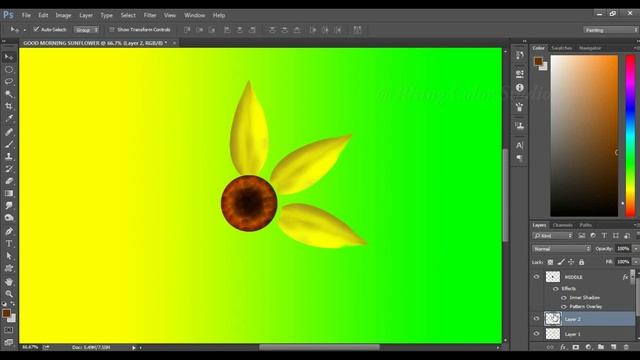Select the History Brush tool
The image size is (640, 360).
(x=9, y=169)
